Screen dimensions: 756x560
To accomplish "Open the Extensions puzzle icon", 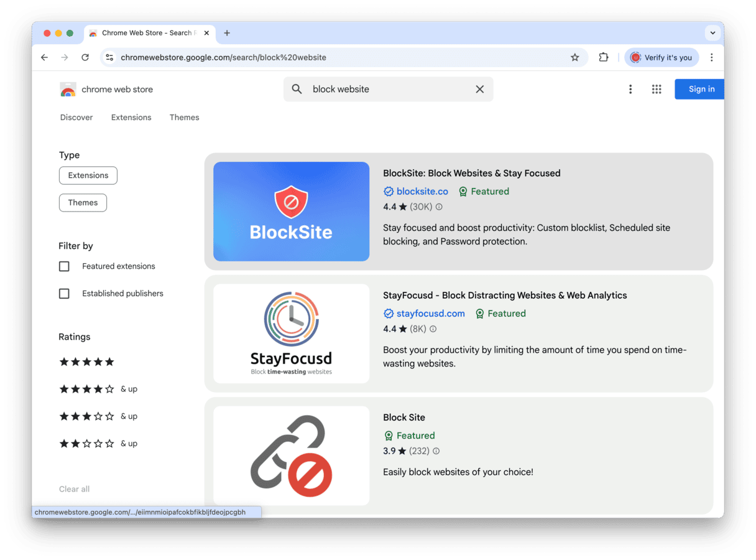I will (x=603, y=57).
